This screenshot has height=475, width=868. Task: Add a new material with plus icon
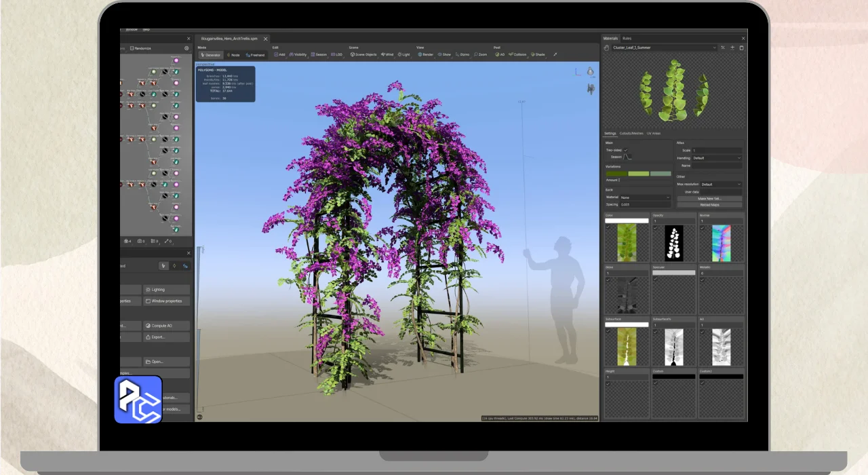[x=732, y=47]
